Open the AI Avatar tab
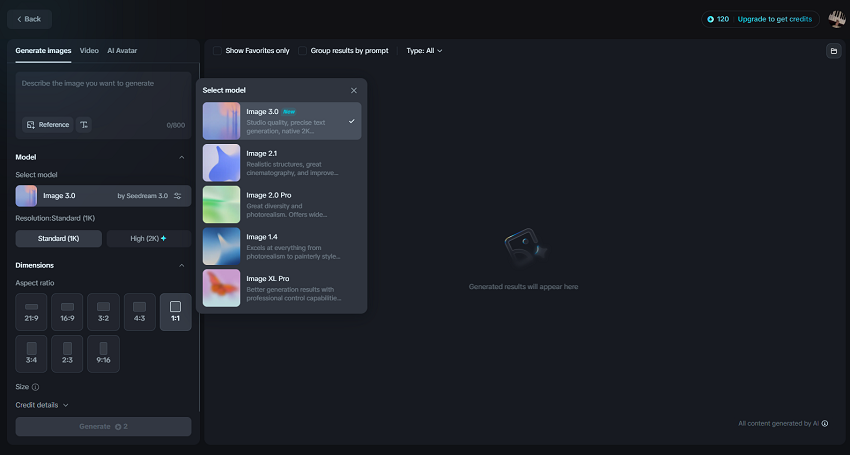 click(122, 50)
